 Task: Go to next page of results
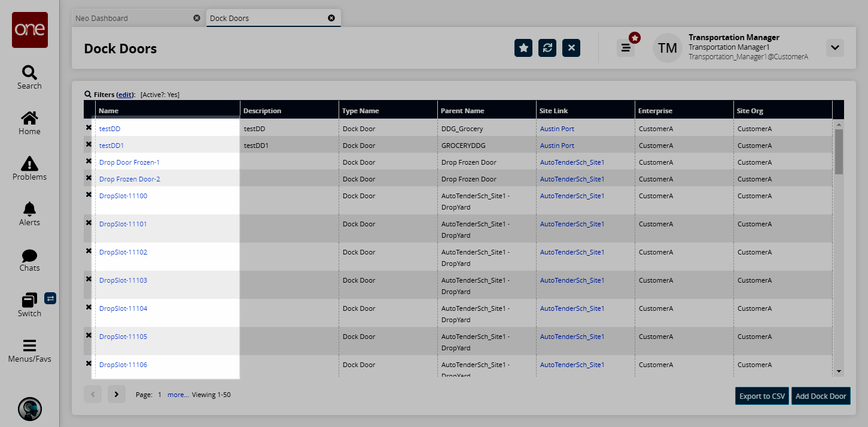[x=117, y=394]
